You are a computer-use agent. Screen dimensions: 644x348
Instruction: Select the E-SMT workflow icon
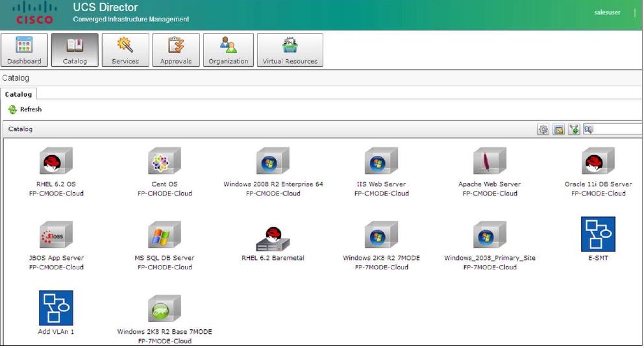click(598, 234)
